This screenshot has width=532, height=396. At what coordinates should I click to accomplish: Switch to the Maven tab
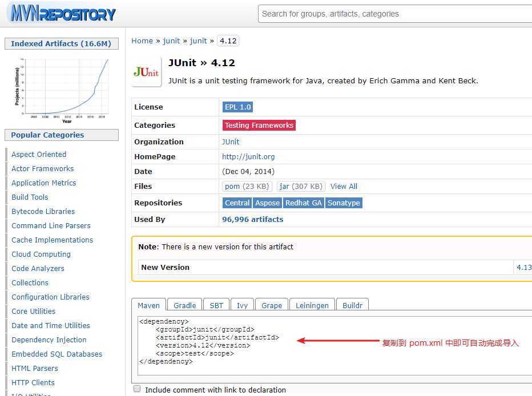148,305
